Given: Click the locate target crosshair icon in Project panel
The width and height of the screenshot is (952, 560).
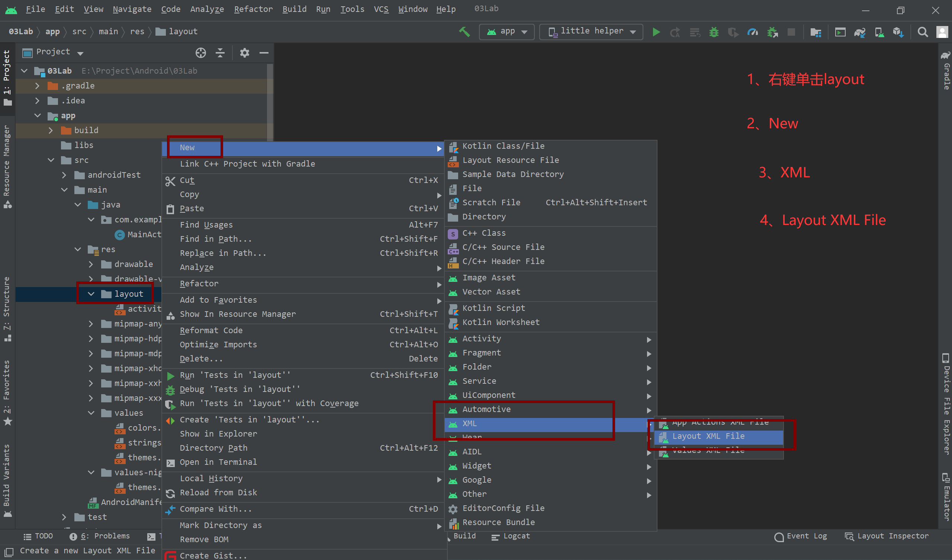Looking at the screenshot, I should click(200, 52).
